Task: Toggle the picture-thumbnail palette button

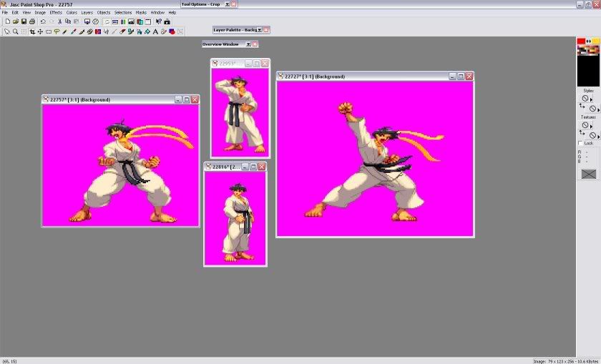Action: pos(131,21)
